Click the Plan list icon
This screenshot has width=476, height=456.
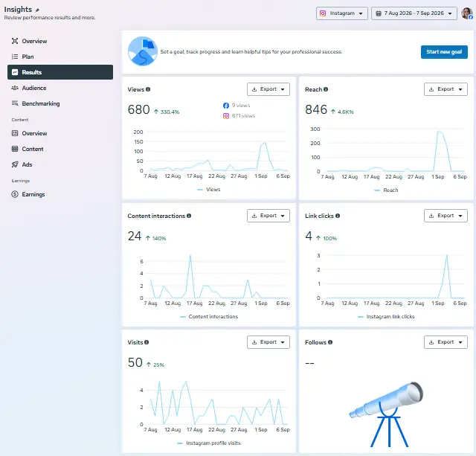point(15,57)
